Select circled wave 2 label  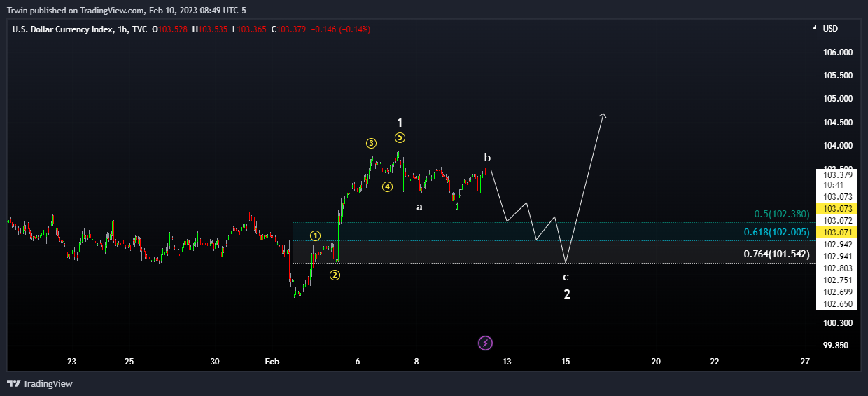tap(335, 275)
